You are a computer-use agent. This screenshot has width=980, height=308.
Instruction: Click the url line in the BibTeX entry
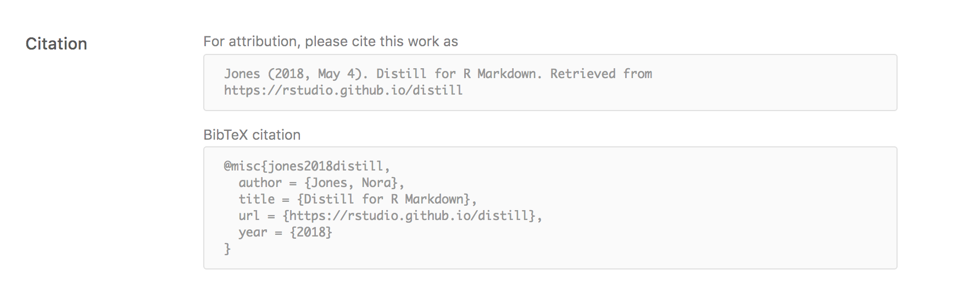coord(390,216)
